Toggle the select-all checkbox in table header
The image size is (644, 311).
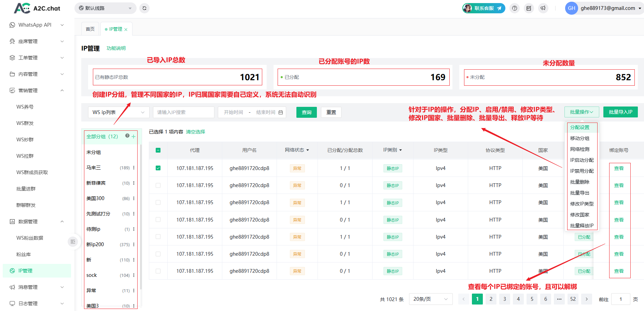158,150
